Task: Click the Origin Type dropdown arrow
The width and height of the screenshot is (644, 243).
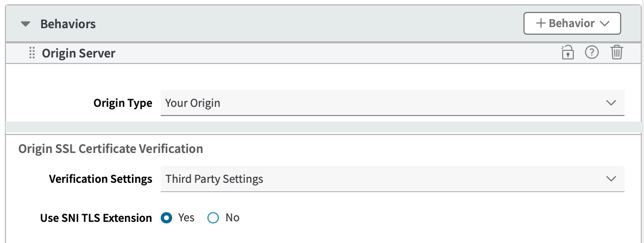Action: point(611,103)
